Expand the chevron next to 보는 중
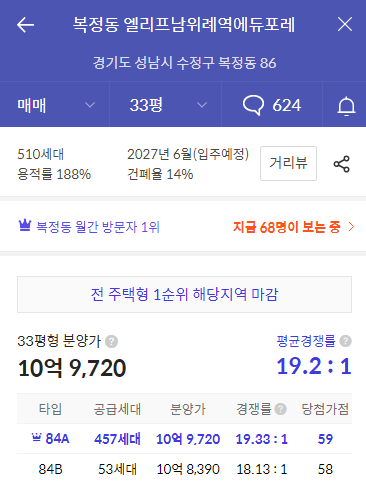The image size is (366, 491). click(x=351, y=227)
